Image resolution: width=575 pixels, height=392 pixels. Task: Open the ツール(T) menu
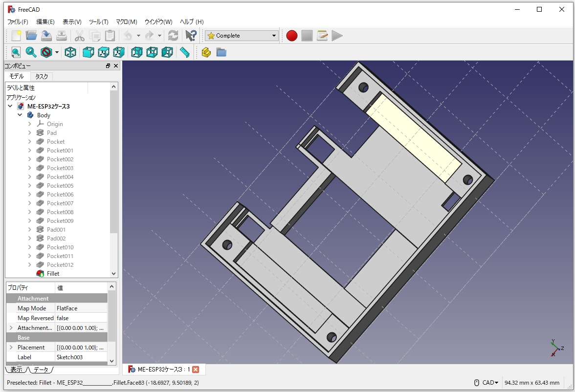click(98, 22)
